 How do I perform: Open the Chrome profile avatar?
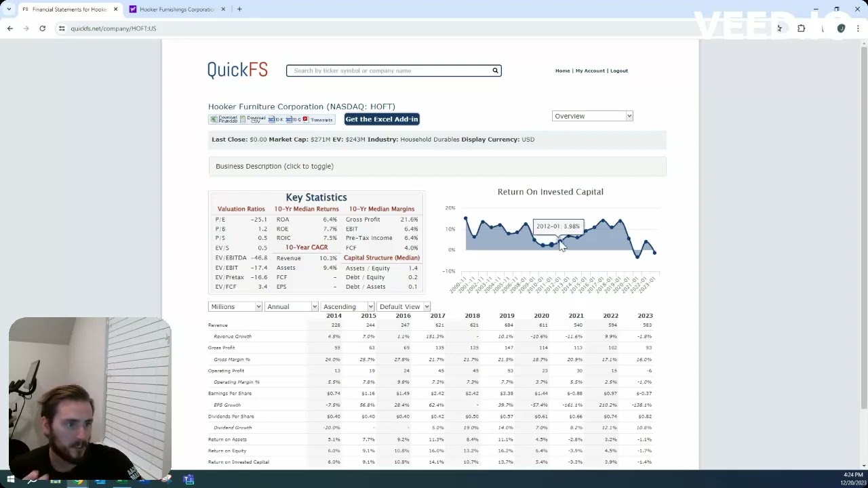841,28
